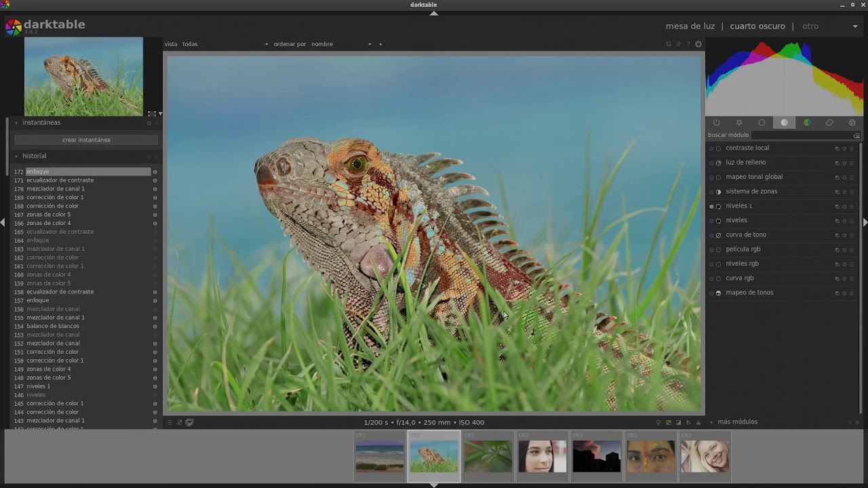
Task: Open presets menu for curva de tono
Action: point(852,235)
